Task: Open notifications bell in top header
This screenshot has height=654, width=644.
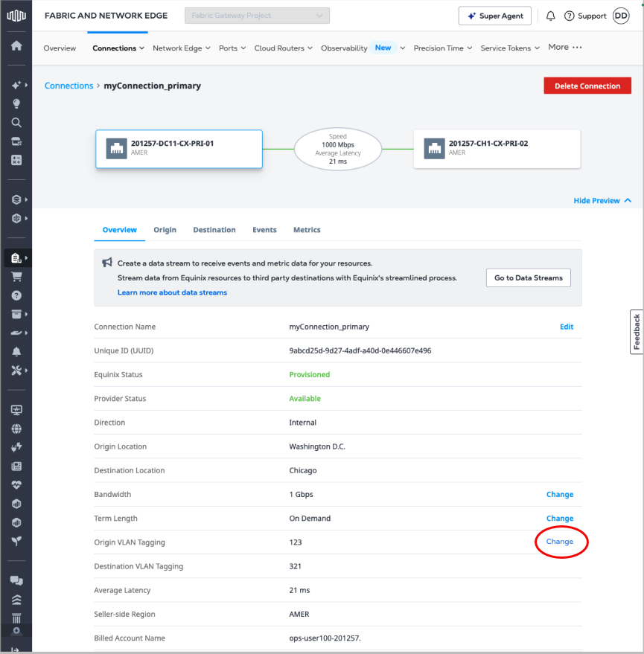Action: (x=550, y=16)
